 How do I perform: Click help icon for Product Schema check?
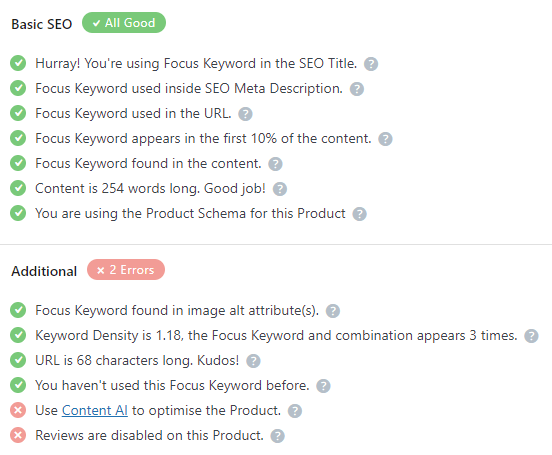click(359, 214)
